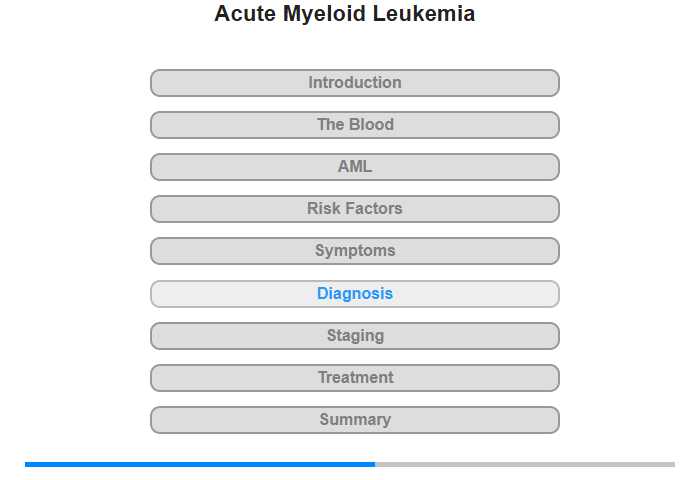Pick The Blood menu entry

355,125
